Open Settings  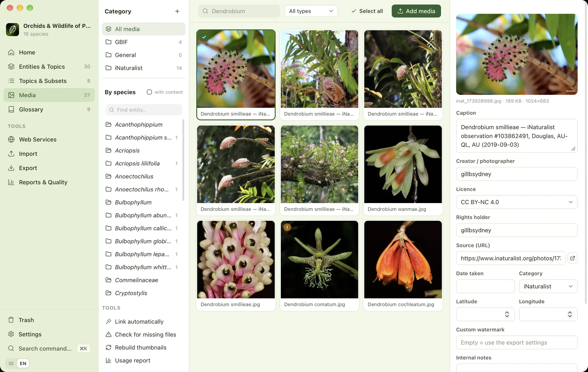point(49,335)
